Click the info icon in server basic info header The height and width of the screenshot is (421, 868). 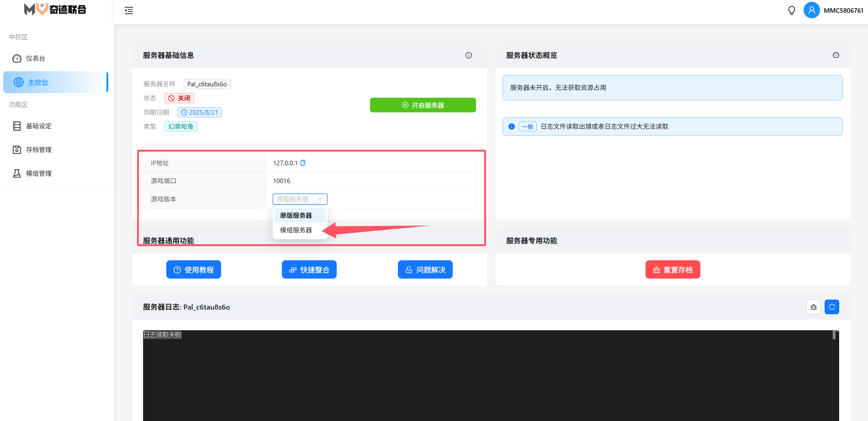point(469,55)
